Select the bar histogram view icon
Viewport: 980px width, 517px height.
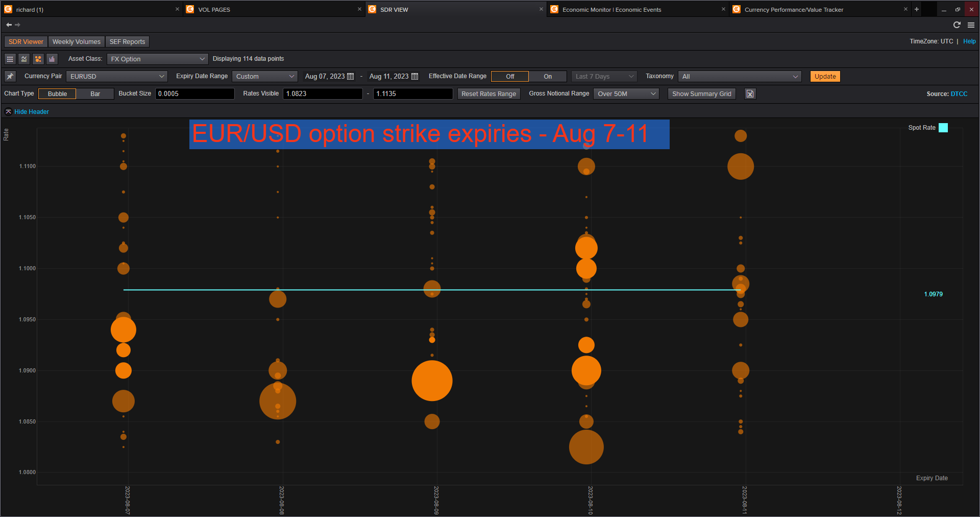coord(52,59)
